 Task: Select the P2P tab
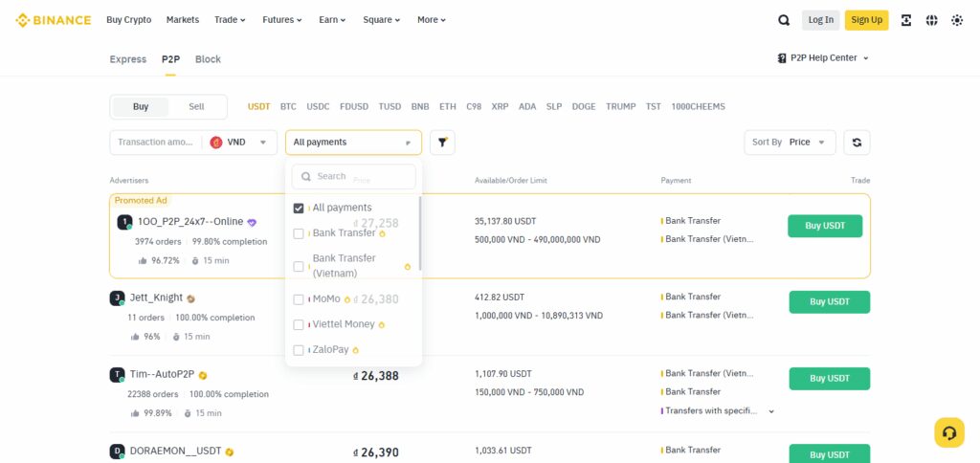170,59
